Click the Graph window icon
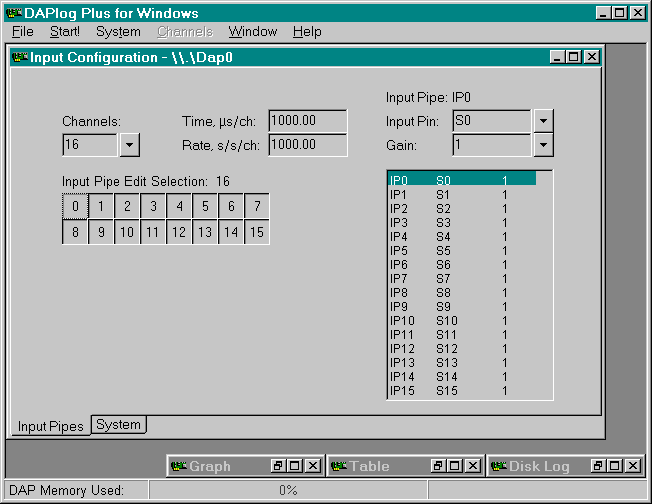This screenshot has width=652, height=504. click(x=179, y=466)
